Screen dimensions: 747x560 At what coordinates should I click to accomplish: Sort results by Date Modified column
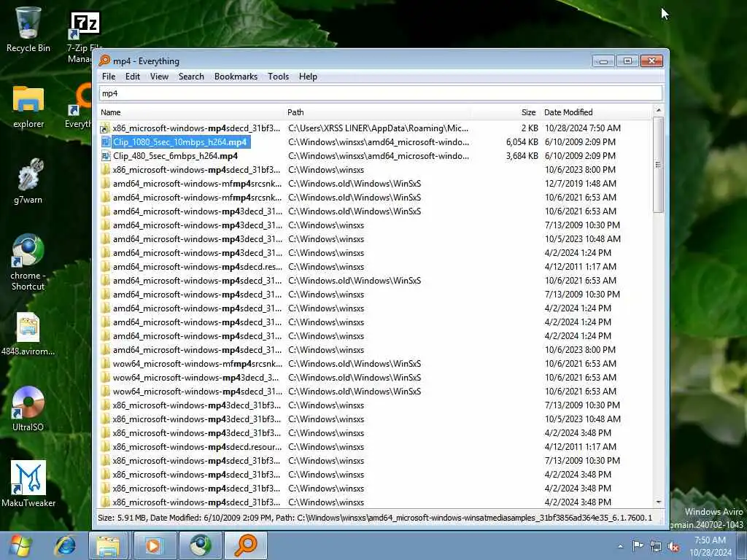pos(597,112)
